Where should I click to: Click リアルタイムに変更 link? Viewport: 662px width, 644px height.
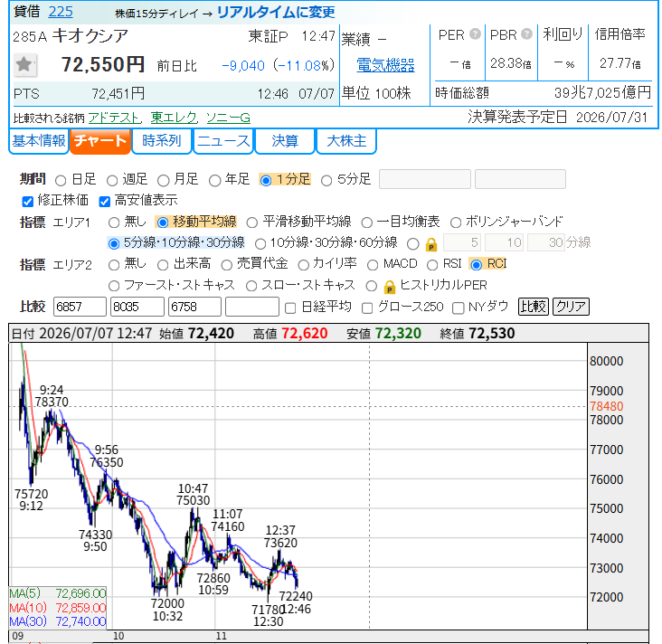tap(276, 13)
